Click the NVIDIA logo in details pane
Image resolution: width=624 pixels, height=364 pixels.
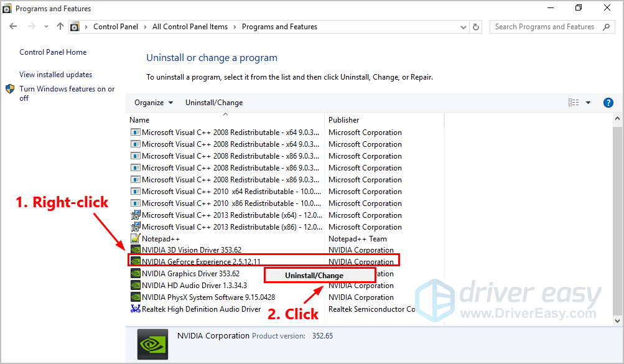[x=152, y=345]
